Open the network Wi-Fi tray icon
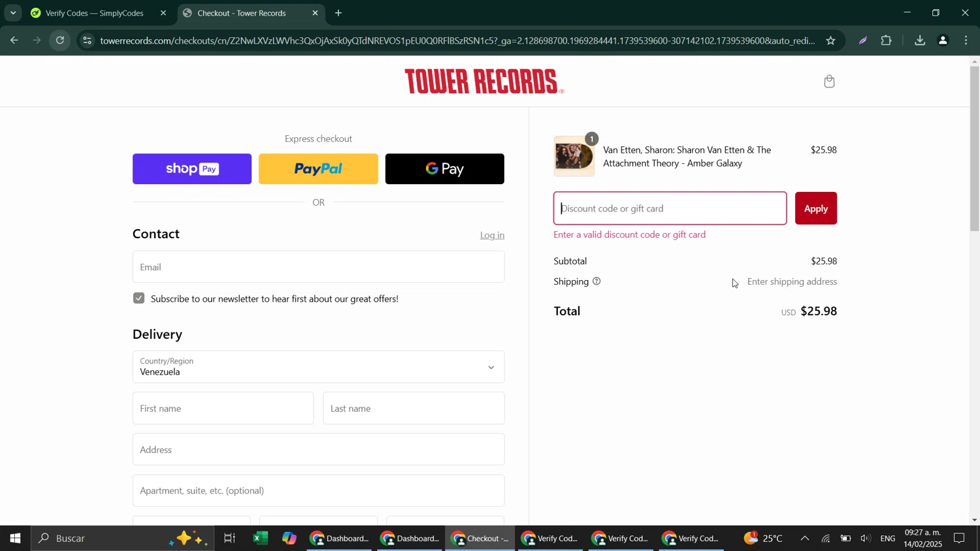Screen dimensions: 980x551 coord(826,539)
